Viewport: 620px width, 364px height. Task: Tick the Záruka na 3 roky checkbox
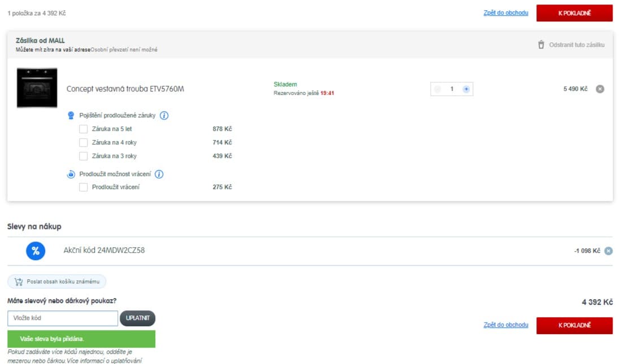pos(84,156)
